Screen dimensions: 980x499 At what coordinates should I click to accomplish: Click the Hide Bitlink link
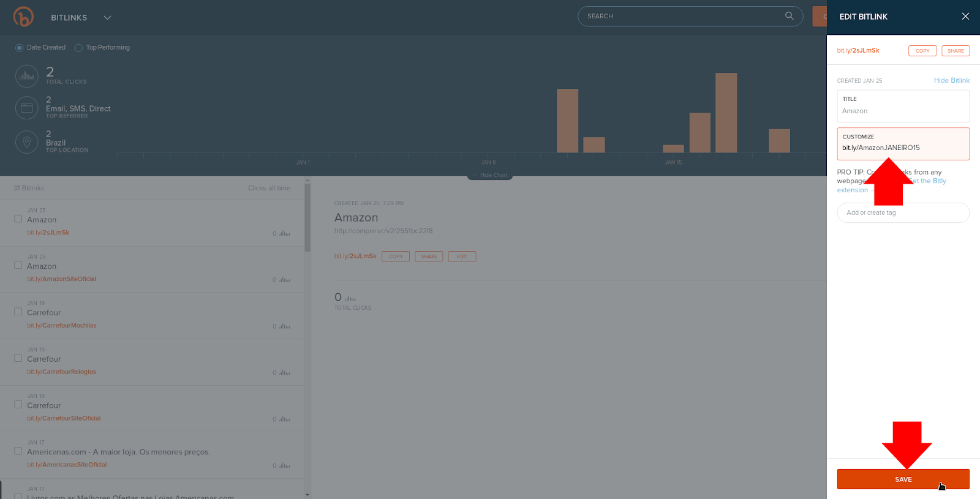952,81
